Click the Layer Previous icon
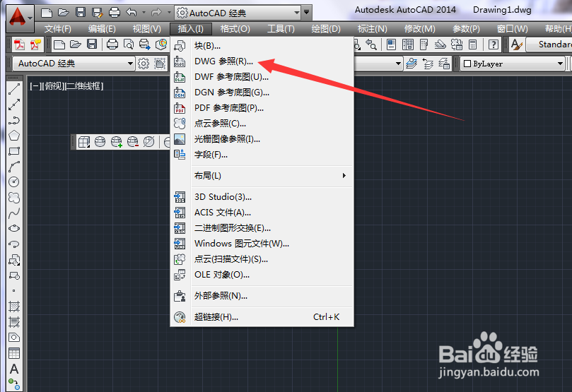 pyautogui.click(x=428, y=64)
